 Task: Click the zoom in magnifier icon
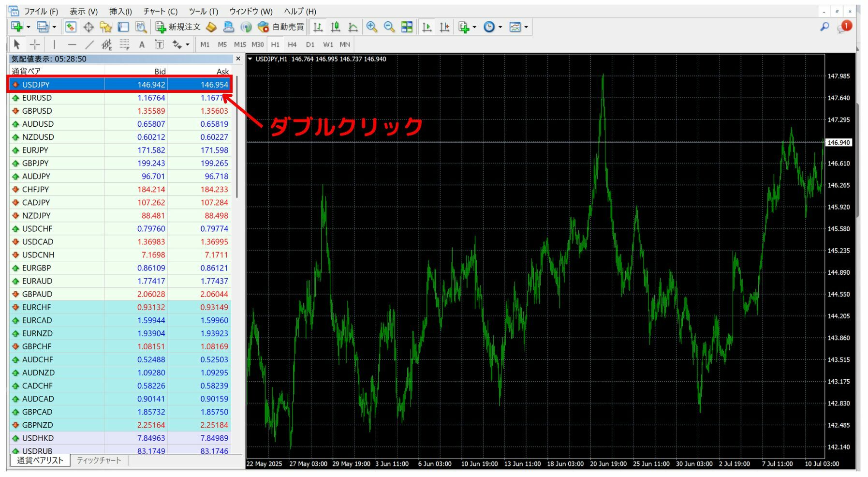click(371, 27)
